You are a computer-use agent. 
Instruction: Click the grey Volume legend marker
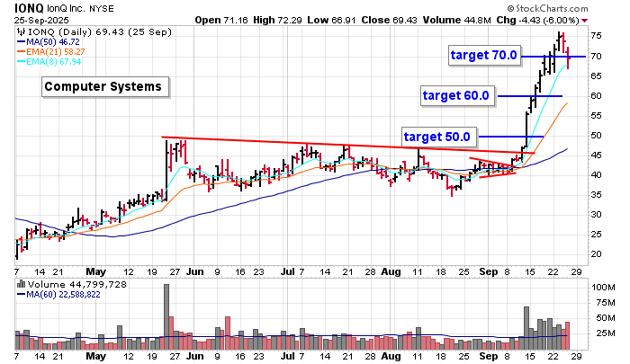click(22, 284)
